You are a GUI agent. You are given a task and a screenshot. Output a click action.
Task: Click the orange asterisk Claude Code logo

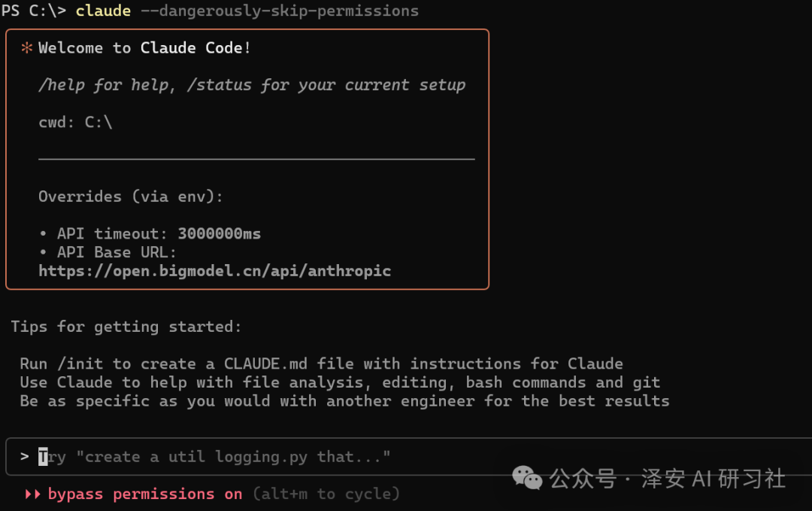26,48
